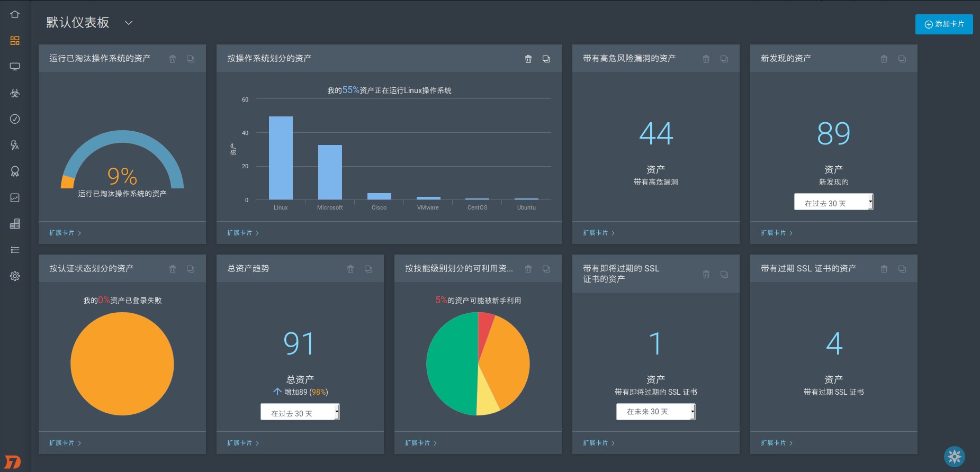Click the floating snowflake help icon
This screenshot has height=472, width=980.
(x=955, y=456)
